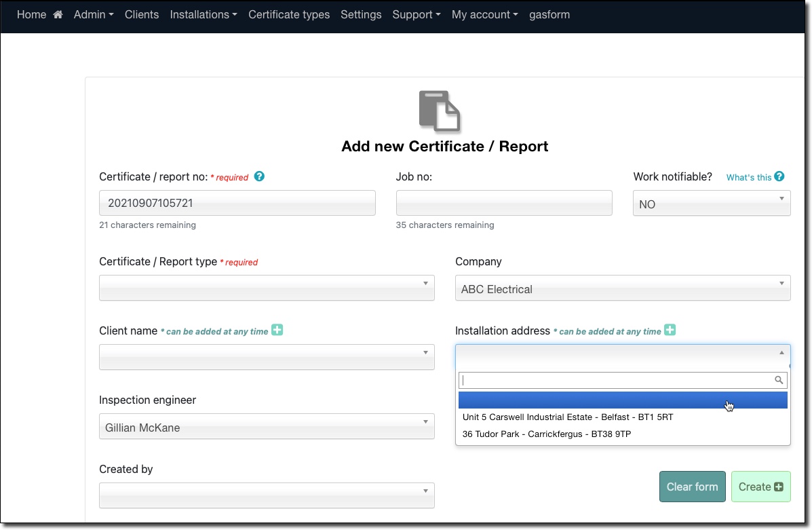Add new client with green plus icon
The image size is (812, 530).
point(277,330)
